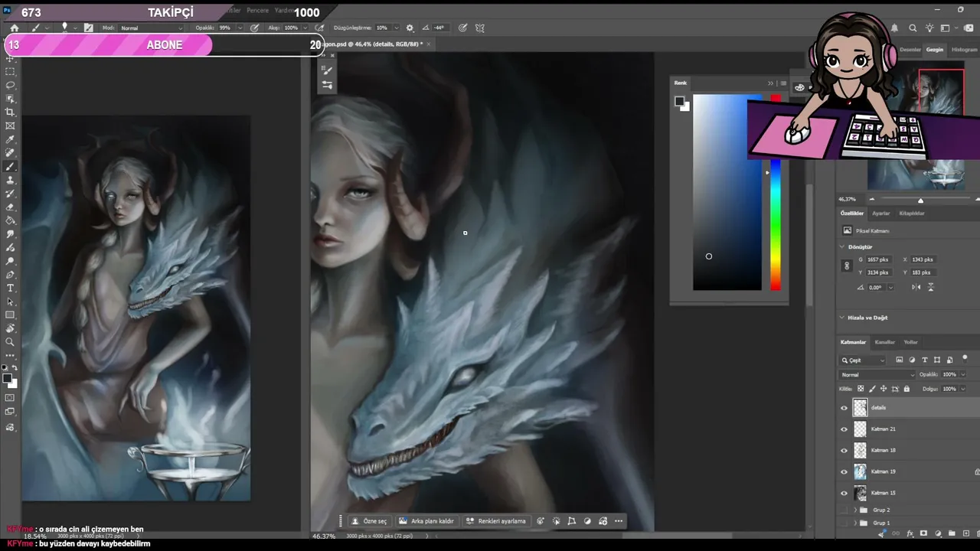Select the Pen tool
Viewport: 980px width, 551px height.
11,275
